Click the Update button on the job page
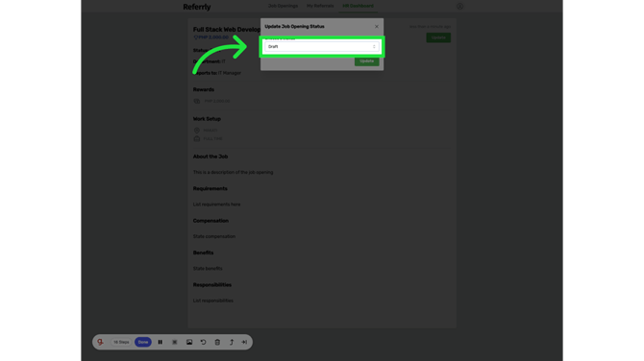The width and height of the screenshot is (644, 361). tap(438, 37)
